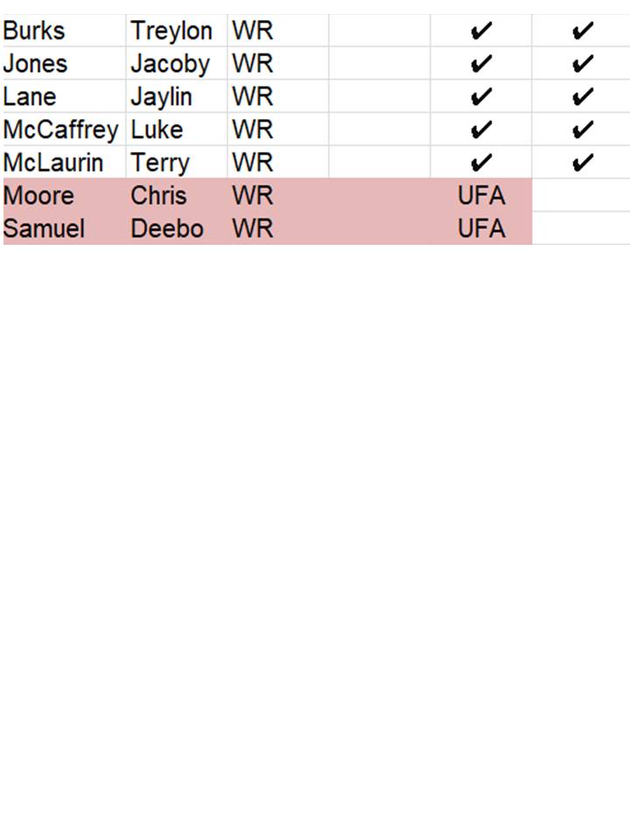Click the second checkmark in the McLaurin row
Viewport: 630px width, 840px height.
(582, 163)
